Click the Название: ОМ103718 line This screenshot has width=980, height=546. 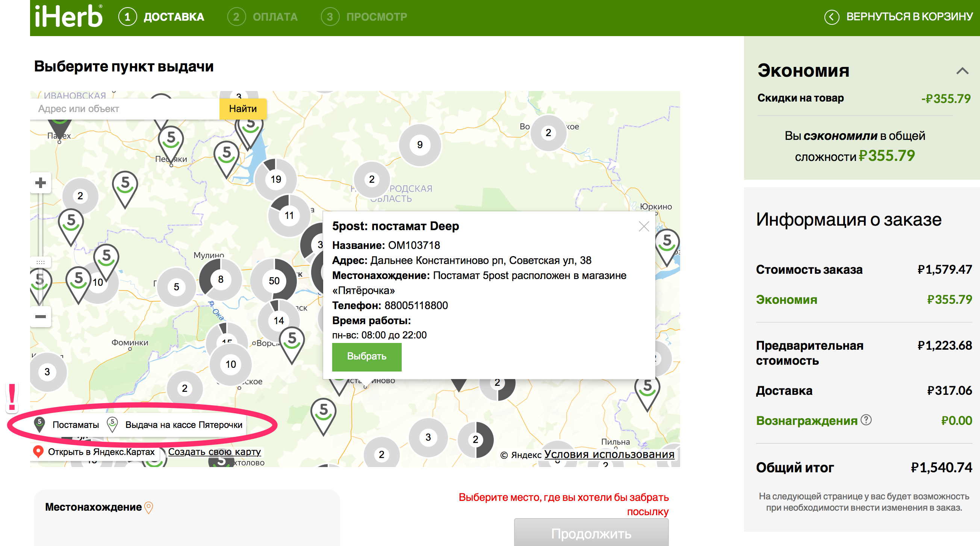(x=386, y=245)
